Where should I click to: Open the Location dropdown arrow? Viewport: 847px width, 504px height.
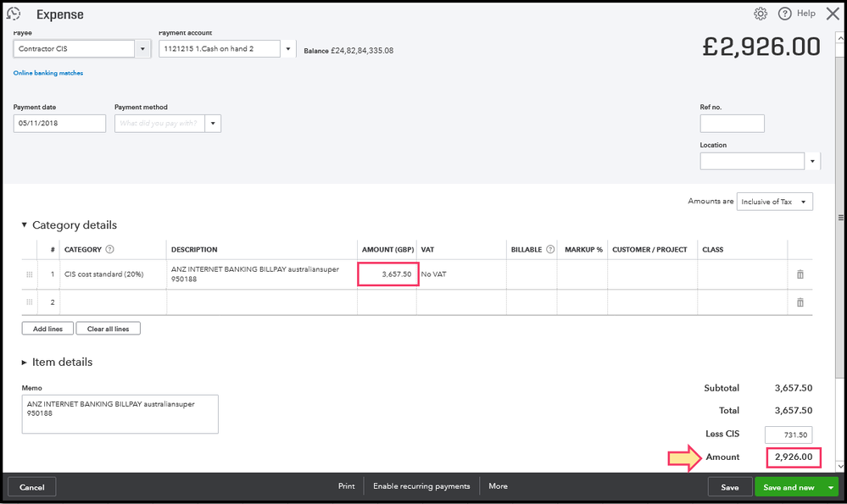(x=812, y=161)
